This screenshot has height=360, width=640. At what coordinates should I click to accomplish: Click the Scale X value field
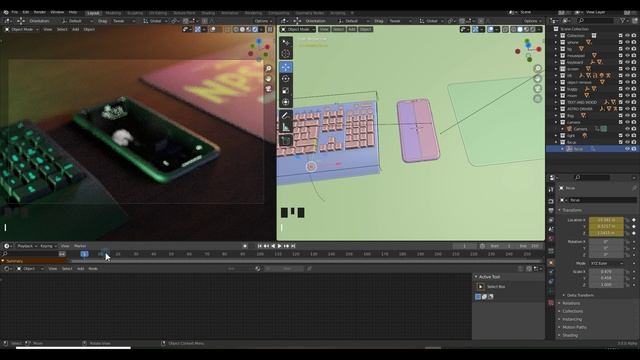click(606, 272)
